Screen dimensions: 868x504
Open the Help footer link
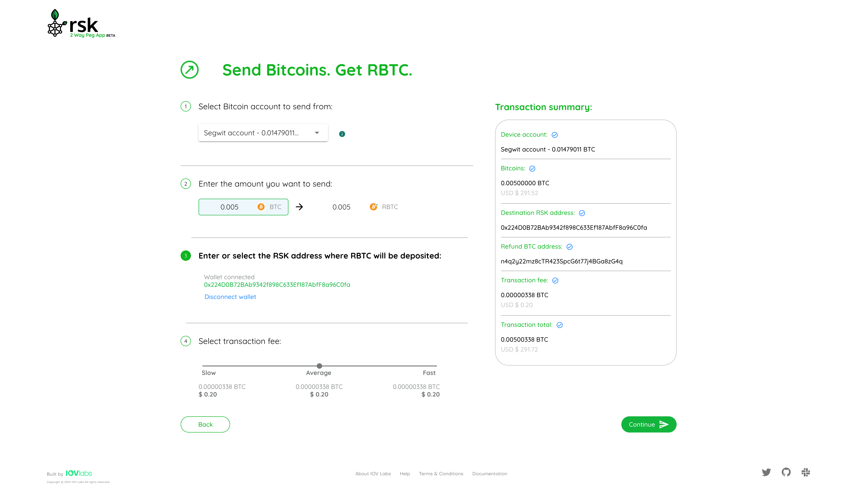[405, 474]
